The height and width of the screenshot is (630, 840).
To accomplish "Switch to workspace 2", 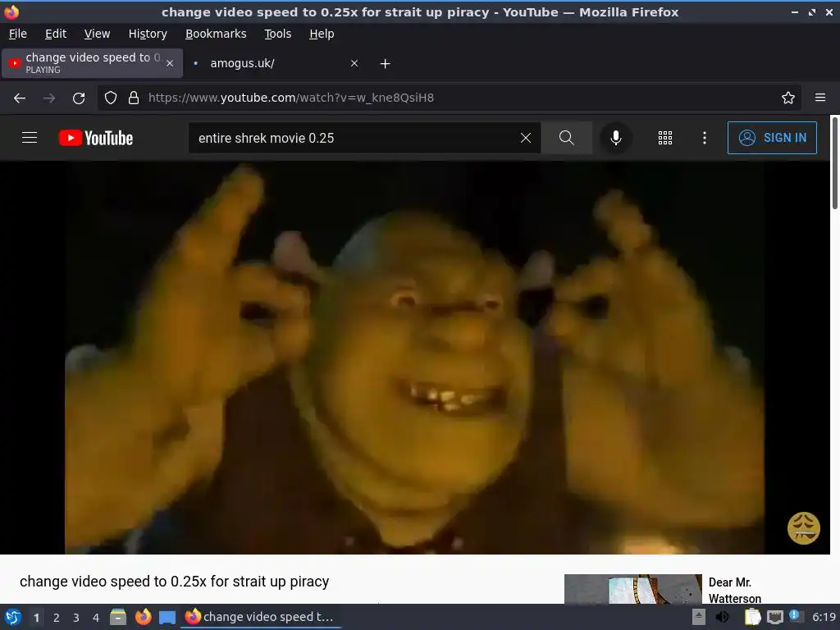I will click(x=57, y=618).
